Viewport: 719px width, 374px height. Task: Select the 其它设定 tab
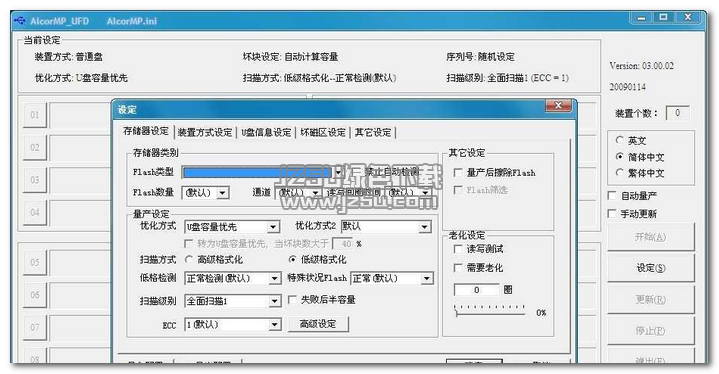[x=373, y=132]
